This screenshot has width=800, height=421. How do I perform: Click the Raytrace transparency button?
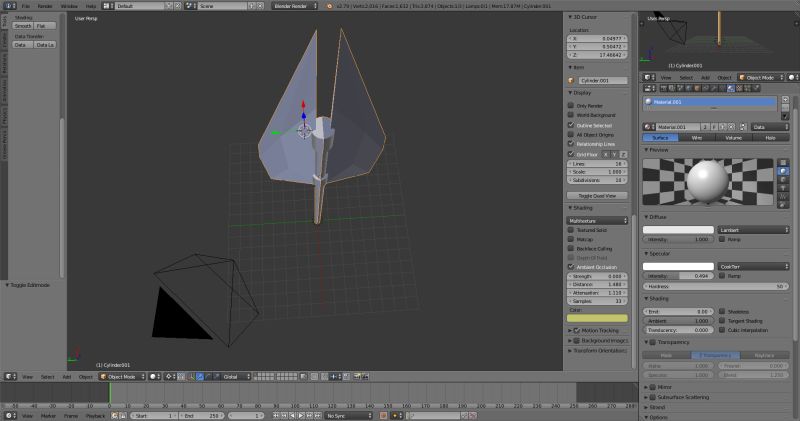click(x=764, y=355)
